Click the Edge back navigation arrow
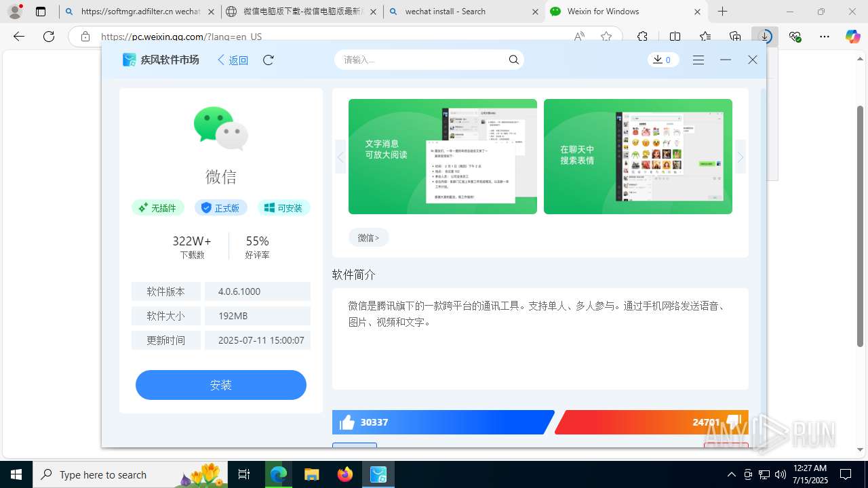 pos(19,37)
